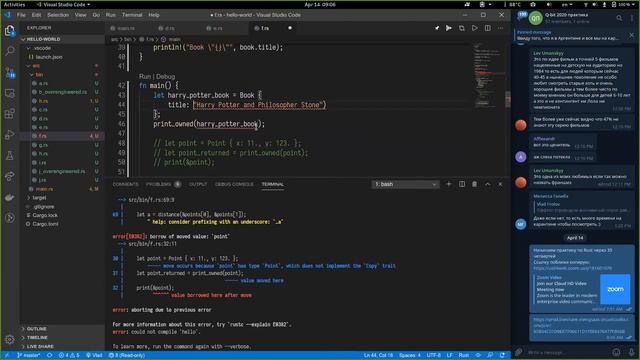640x360 pixels.
Task: Click the Visual Studio Code app menu in top bar
Action: pyautogui.click(x=63, y=4)
